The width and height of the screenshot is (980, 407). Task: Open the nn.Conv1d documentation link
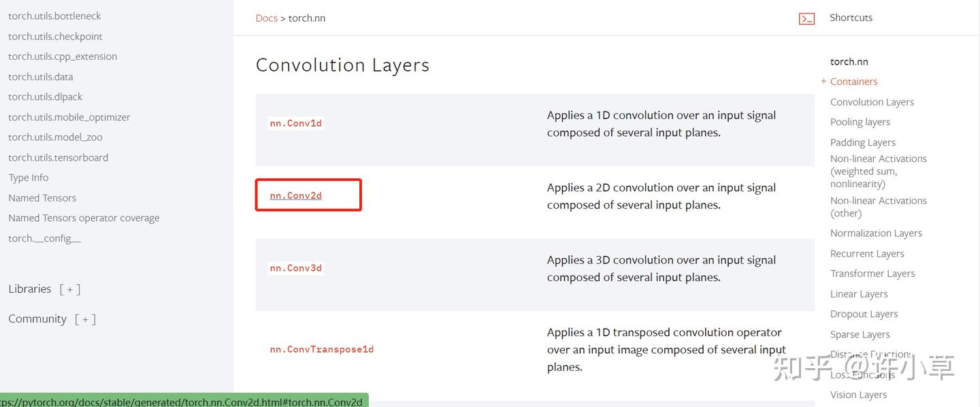(295, 123)
